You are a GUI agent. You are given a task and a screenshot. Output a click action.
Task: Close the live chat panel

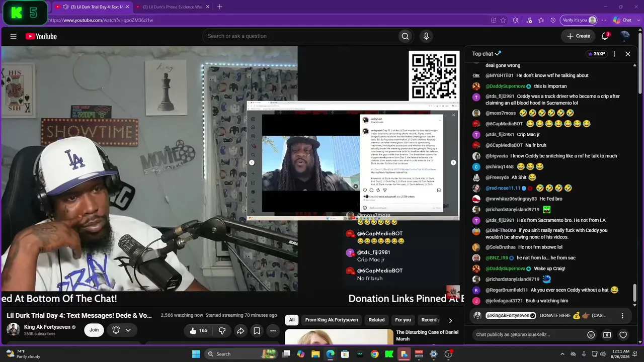[x=628, y=54]
